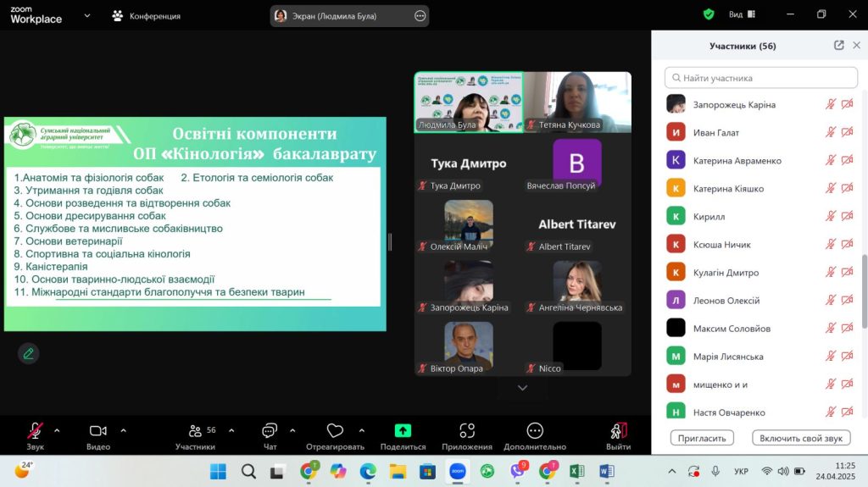
Task: Expand audio options arrow next to Звук
Action: click(x=57, y=430)
